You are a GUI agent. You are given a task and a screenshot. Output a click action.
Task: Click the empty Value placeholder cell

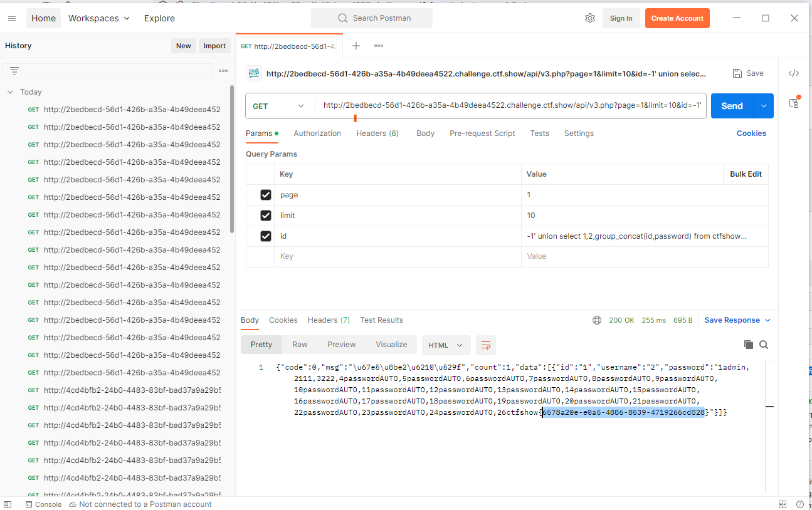pyautogui.click(x=645, y=256)
